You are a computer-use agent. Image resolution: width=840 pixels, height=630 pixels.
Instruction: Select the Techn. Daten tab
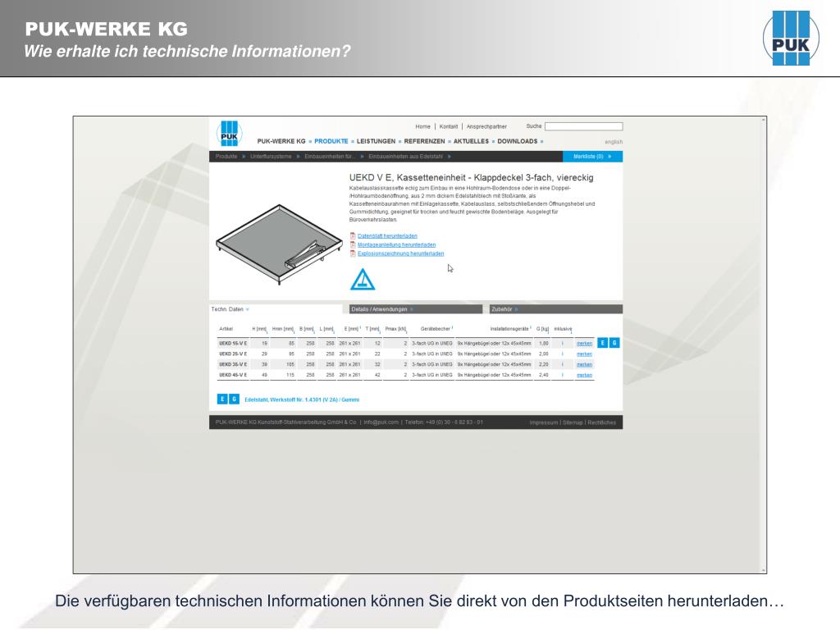point(275,309)
